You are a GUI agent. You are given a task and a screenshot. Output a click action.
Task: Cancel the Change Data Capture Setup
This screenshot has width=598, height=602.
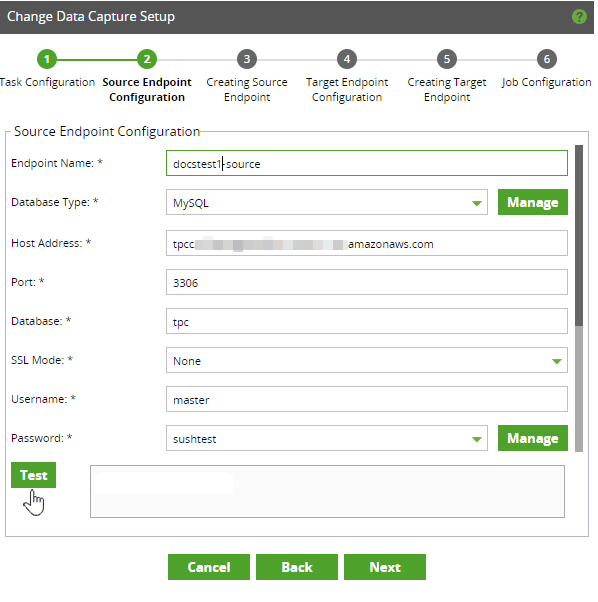coord(209,567)
